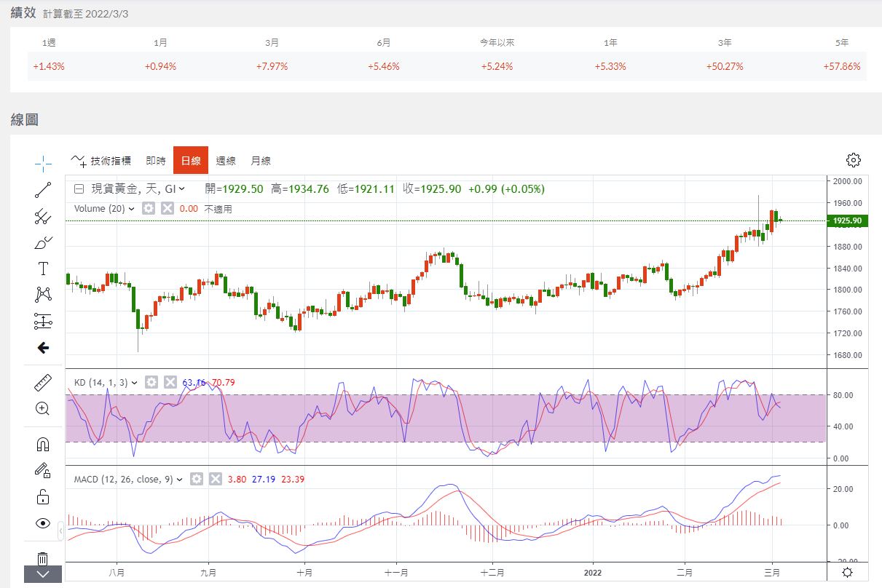Viewport: 882px width, 588px height.
Task: Expand the Volume (20) indicator dropdown
Action: click(131, 209)
